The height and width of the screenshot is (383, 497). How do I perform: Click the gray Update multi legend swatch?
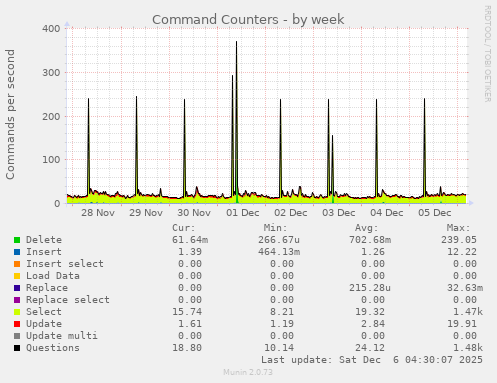[x=17, y=336]
